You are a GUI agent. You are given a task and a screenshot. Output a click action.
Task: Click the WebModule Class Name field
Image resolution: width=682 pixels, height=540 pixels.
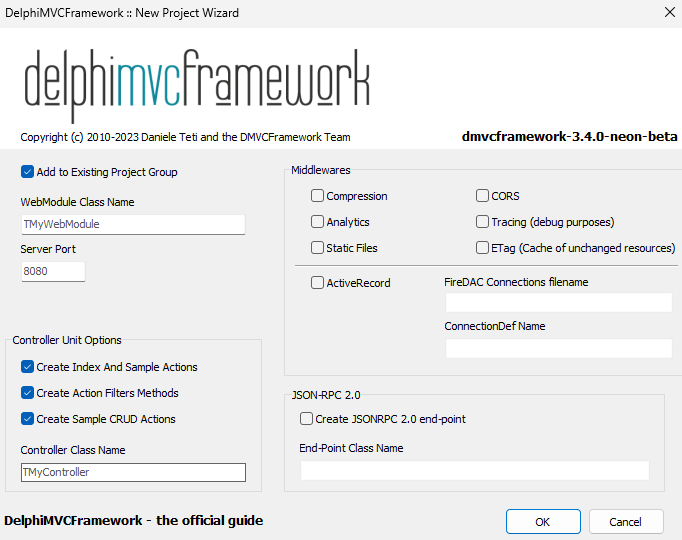[133, 224]
